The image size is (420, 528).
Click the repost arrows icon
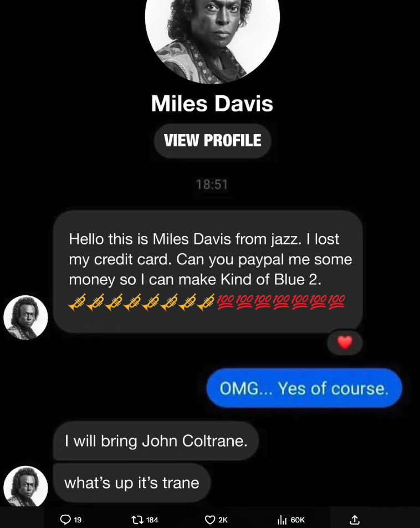pos(137,520)
